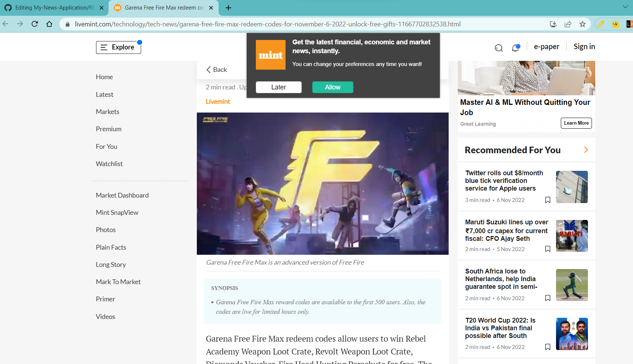The width and height of the screenshot is (633, 364).
Task: Bookmark this page with the star icon
Action: (582, 24)
